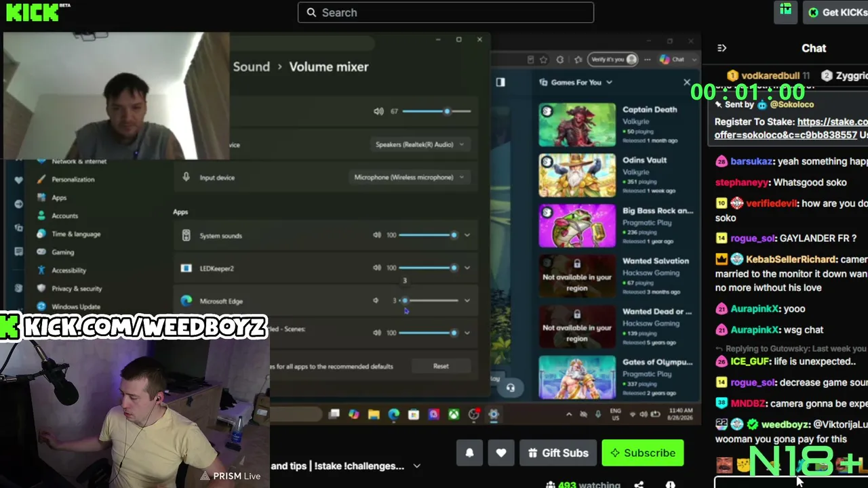Expand the stream title chevron
The height and width of the screenshot is (488, 868).
[x=417, y=466]
